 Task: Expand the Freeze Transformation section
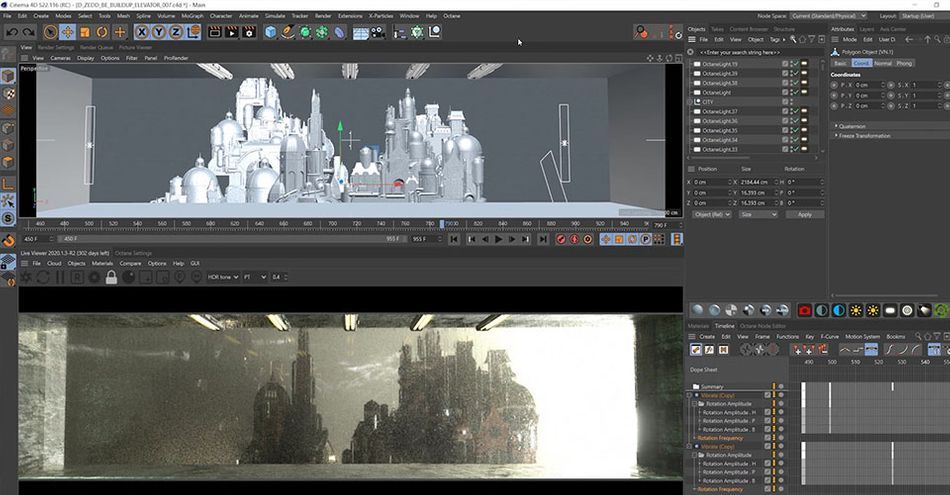point(864,136)
